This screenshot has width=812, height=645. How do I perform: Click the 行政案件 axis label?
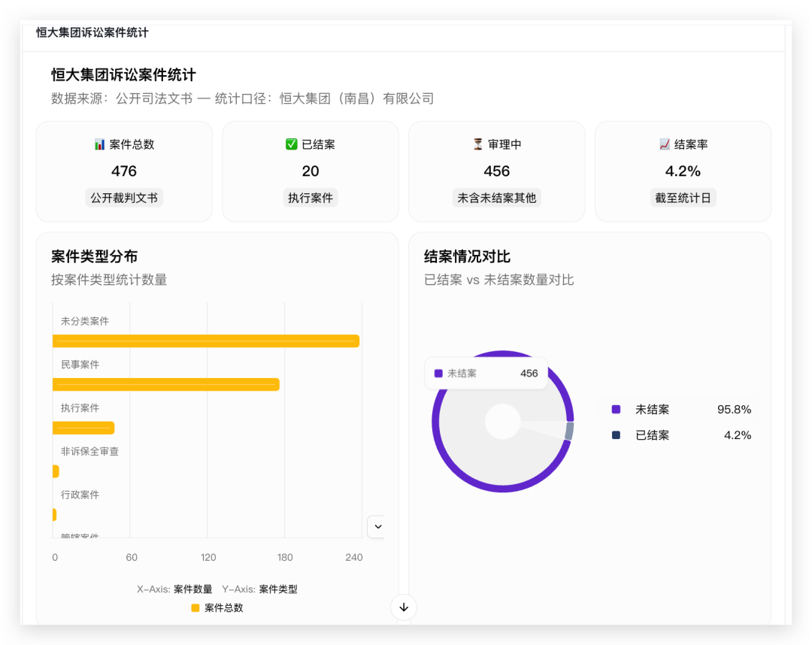click(x=80, y=495)
